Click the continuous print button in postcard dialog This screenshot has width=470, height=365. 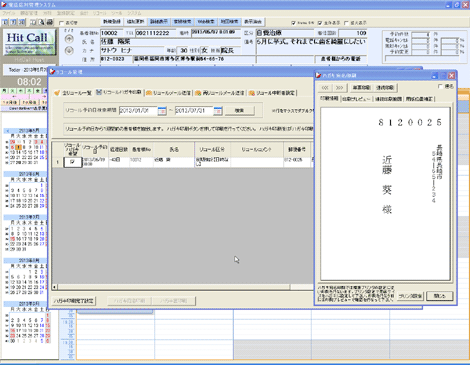[385, 88]
